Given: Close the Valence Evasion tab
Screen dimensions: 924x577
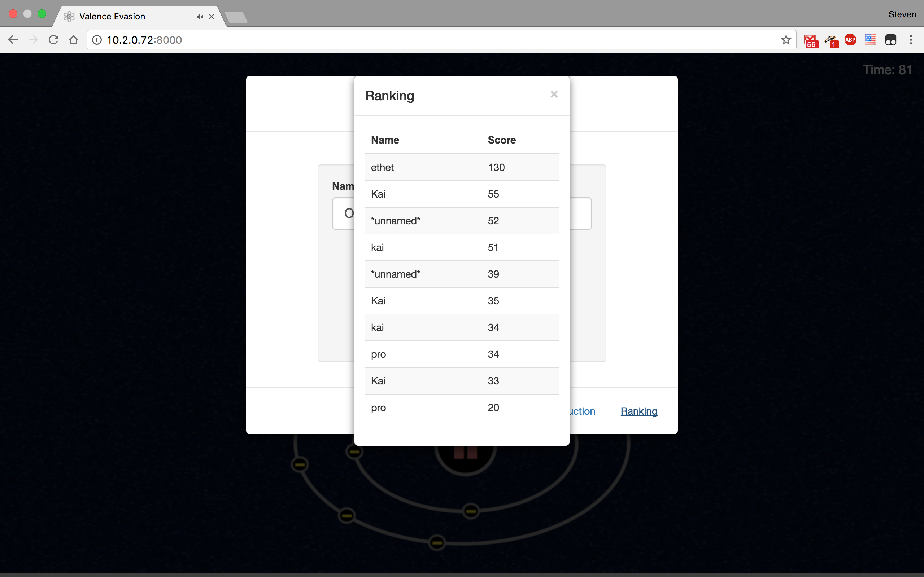Looking at the screenshot, I should [x=212, y=17].
